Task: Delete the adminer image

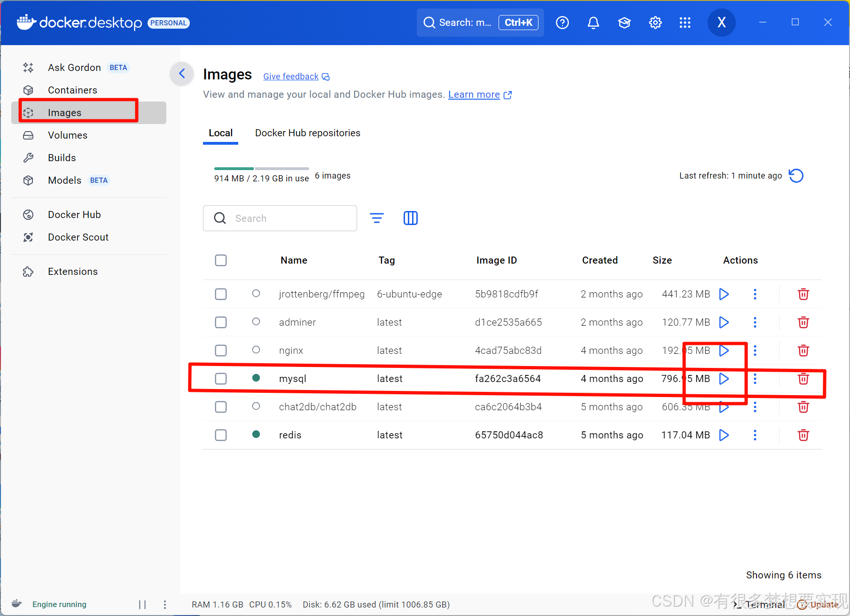Action: click(x=803, y=322)
